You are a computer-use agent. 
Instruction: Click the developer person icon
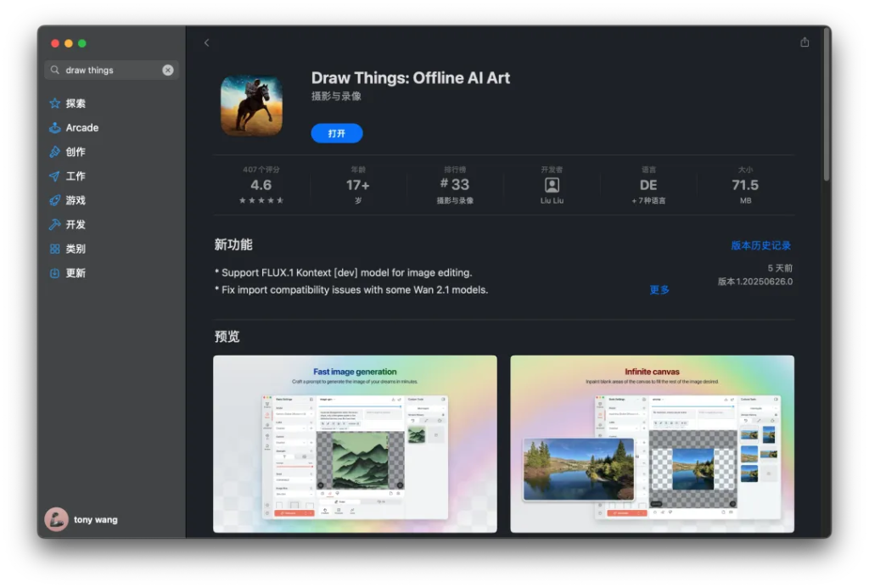click(x=552, y=185)
